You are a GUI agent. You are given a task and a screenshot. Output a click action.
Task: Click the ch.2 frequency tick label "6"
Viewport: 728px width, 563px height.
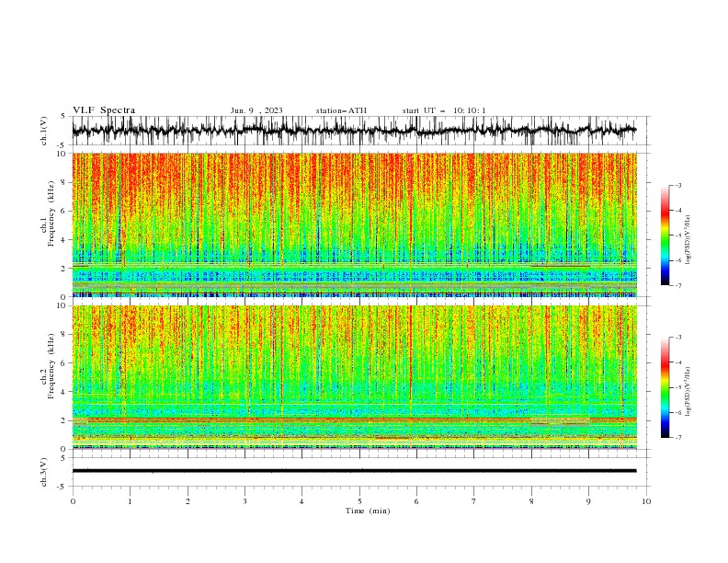pyautogui.click(x=64, y=363)
